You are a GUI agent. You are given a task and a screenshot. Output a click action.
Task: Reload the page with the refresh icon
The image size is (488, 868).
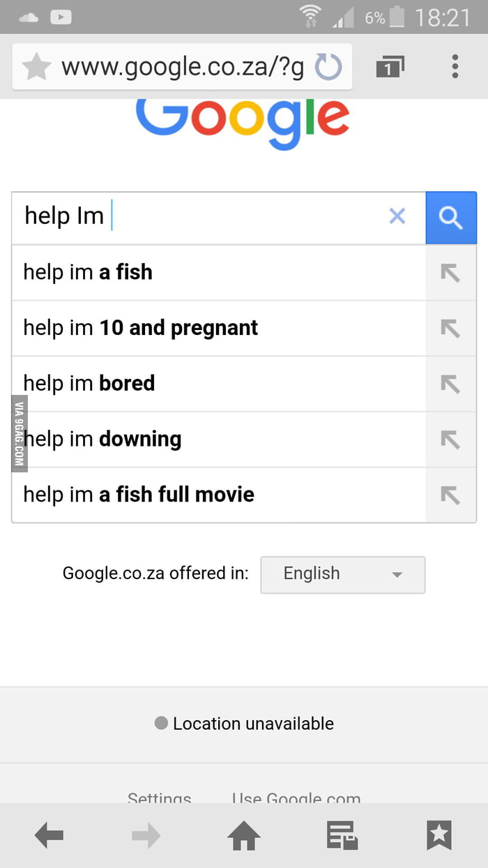coord(328,68)
